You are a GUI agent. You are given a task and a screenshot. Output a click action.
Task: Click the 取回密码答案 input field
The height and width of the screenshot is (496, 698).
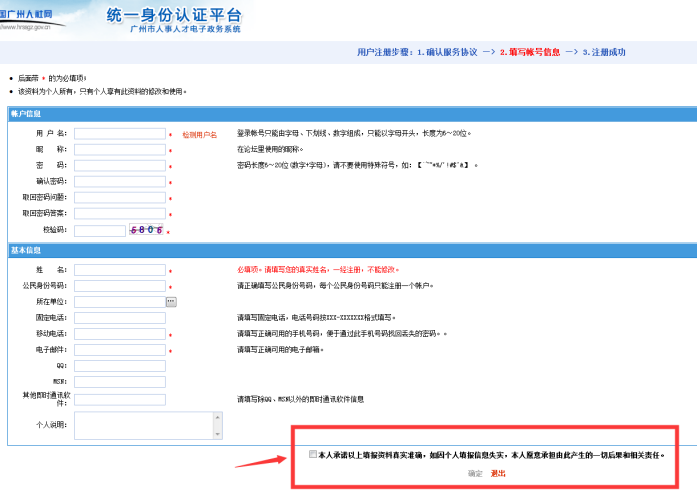(120, 214)
